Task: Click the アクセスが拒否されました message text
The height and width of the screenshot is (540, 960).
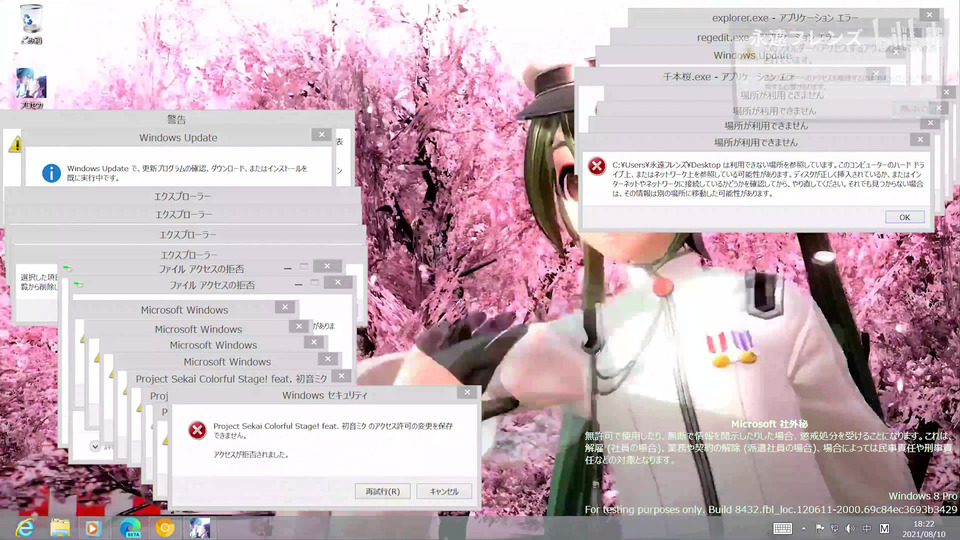Action: [251, 455]
